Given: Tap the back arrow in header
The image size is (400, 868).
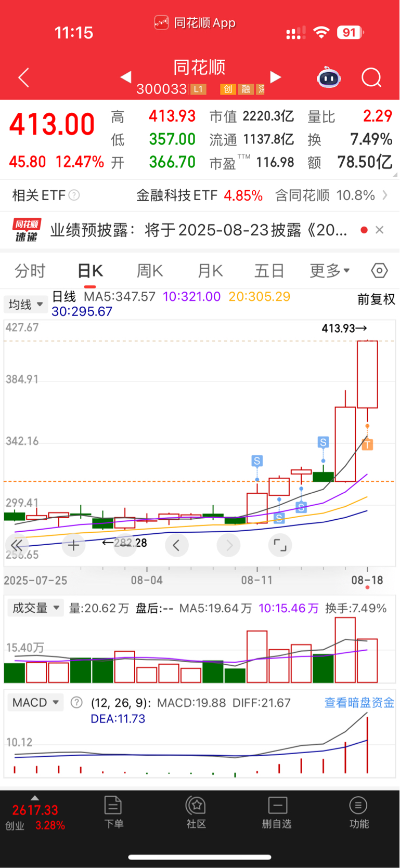Looking at the screenshot, I should click(23, 78).
